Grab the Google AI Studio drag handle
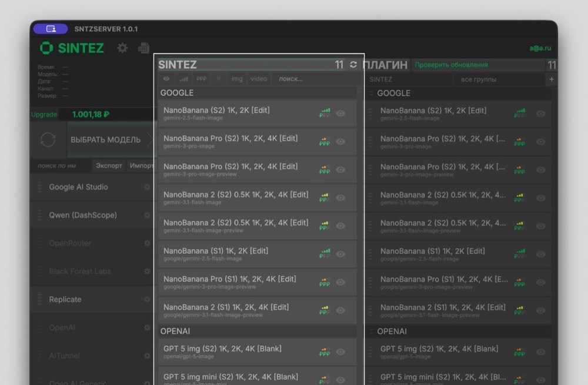588x385 pixels. [x=39, y=187]
